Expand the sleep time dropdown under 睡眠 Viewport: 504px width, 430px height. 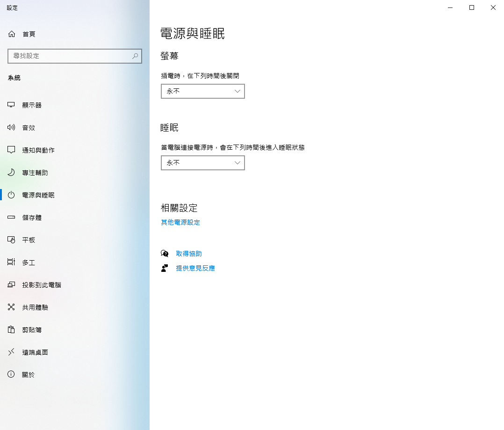[202, 163]
